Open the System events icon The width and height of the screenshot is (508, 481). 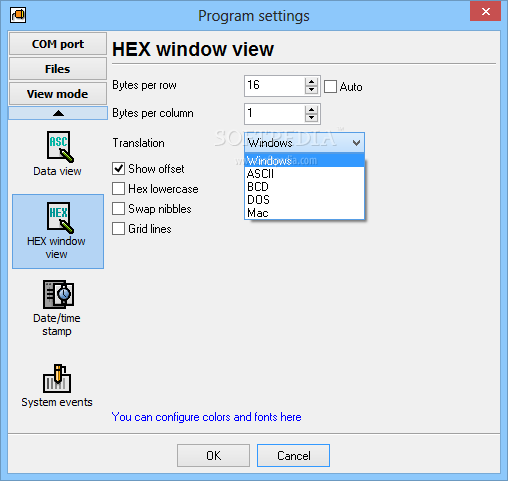[x=57, y=386]
